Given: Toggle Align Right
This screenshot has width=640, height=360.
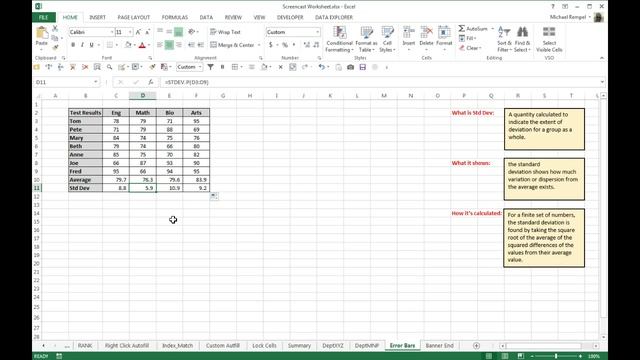Looking at the screenshot, I should coord(178,45).
